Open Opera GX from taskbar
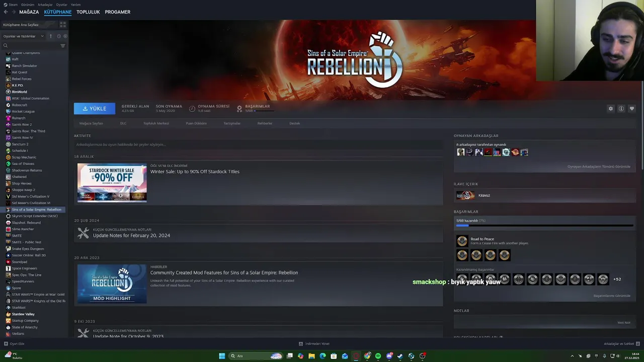The image size is (644, 362). (356, 356)
